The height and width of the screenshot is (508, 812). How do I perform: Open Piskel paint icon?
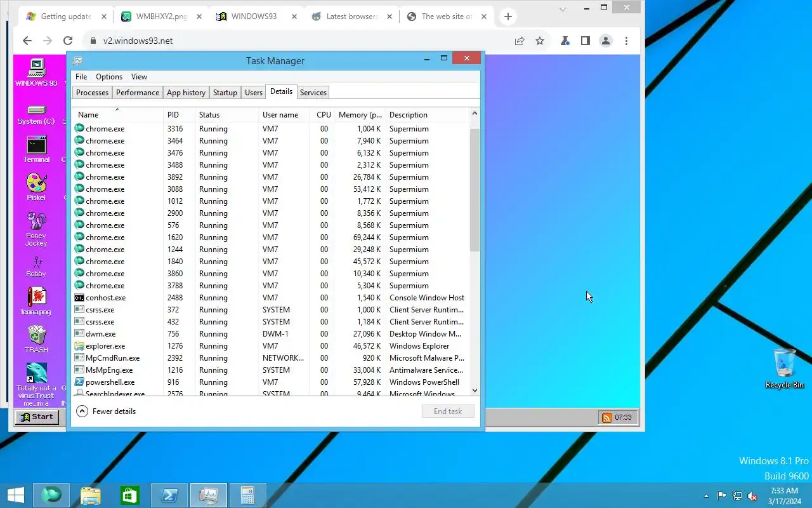(36, 187)
